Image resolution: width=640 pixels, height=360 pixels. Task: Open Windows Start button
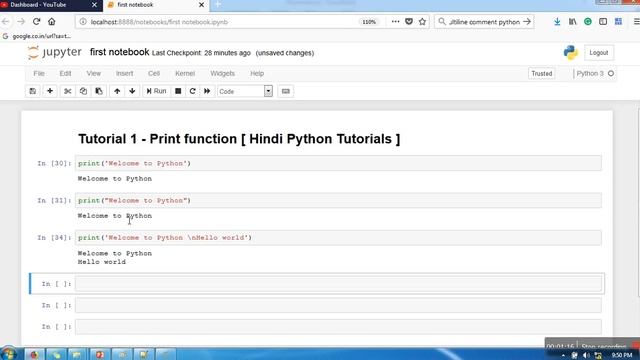[9, 353]
